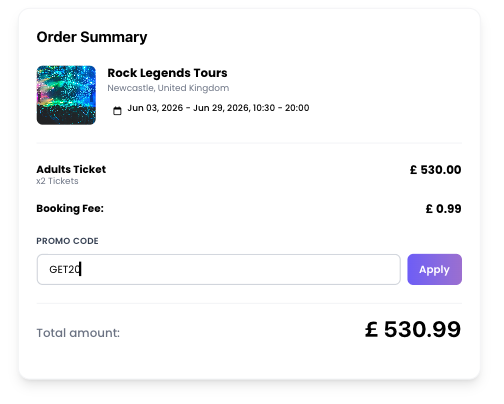This screenshot has height=404, width=504.
Task: Select the Adults Ticket line item
Action: pos(71,169)
